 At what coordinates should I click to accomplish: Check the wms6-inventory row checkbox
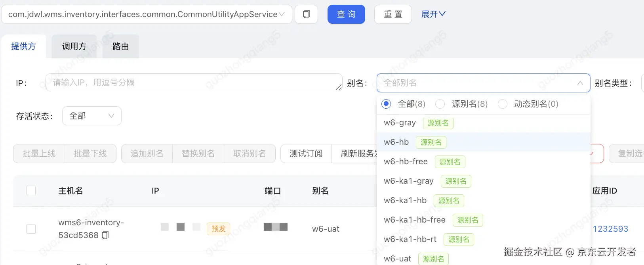point(31,229)
